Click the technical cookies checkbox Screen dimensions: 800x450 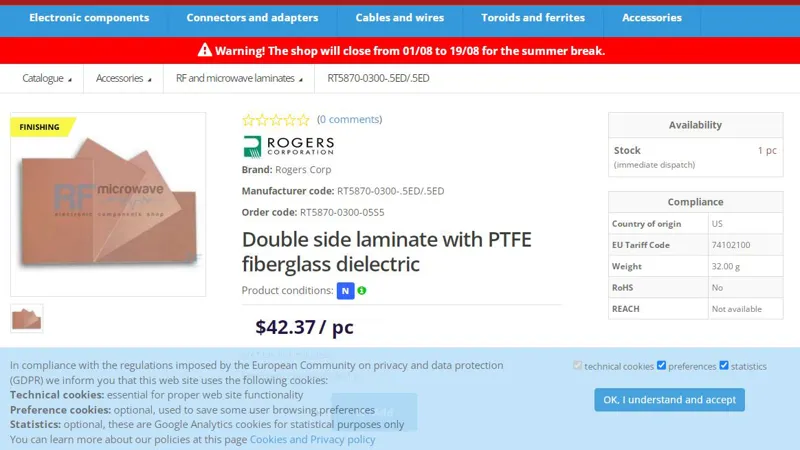coord(577,366)
